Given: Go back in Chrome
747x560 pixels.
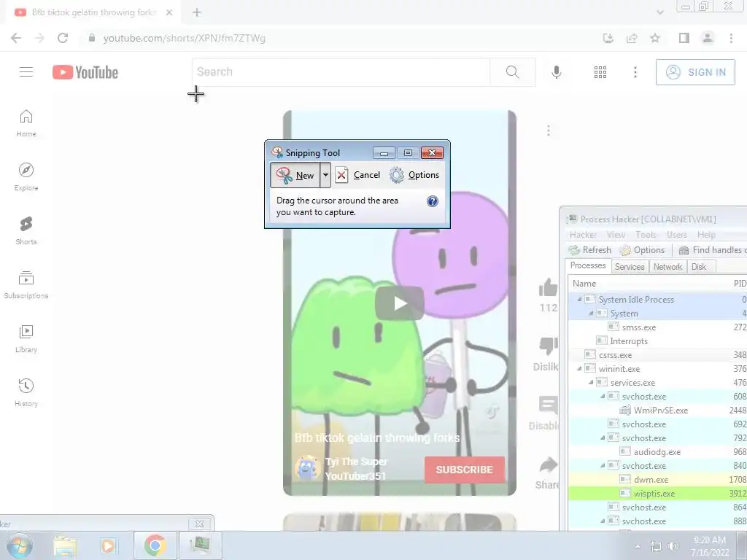Looking at the screenshot, I should (16, 38).
